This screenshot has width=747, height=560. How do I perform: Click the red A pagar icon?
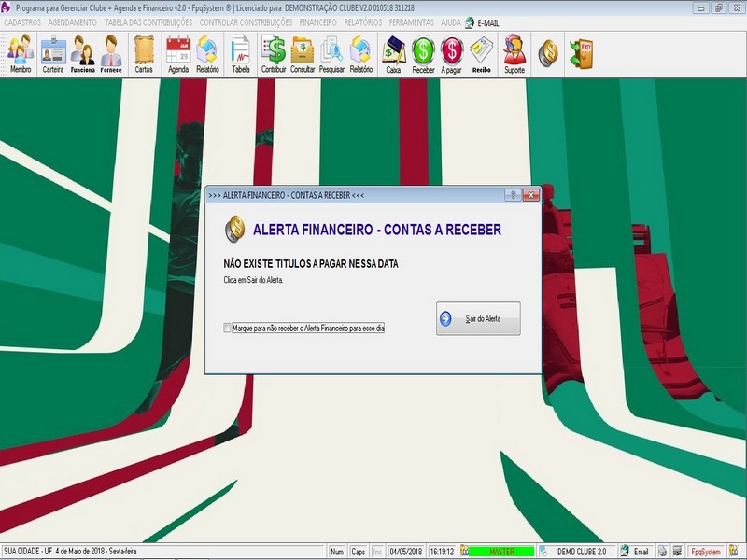click(x=451, y=54)
